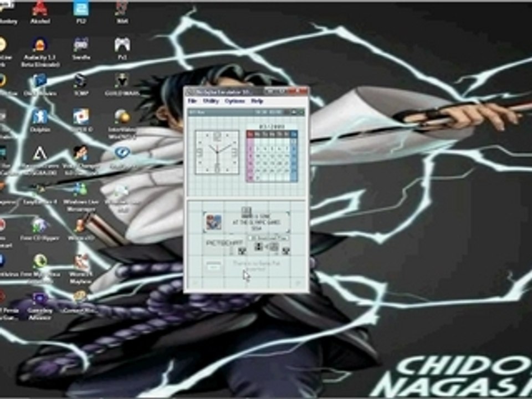Click the game cover icon on the DS menu
The height and width of the screenshot is (399, 532).
(x=214, y=222)
